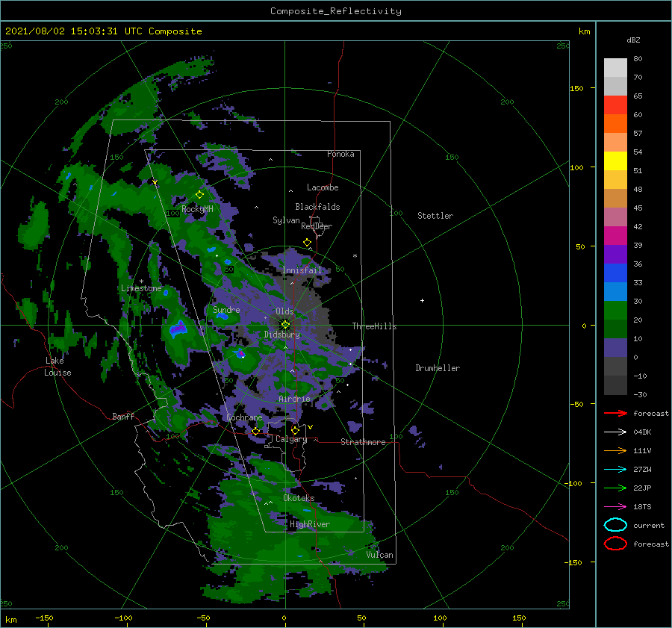
Task: Click the red forecast arrow in legend
Action: pos(615,413)
